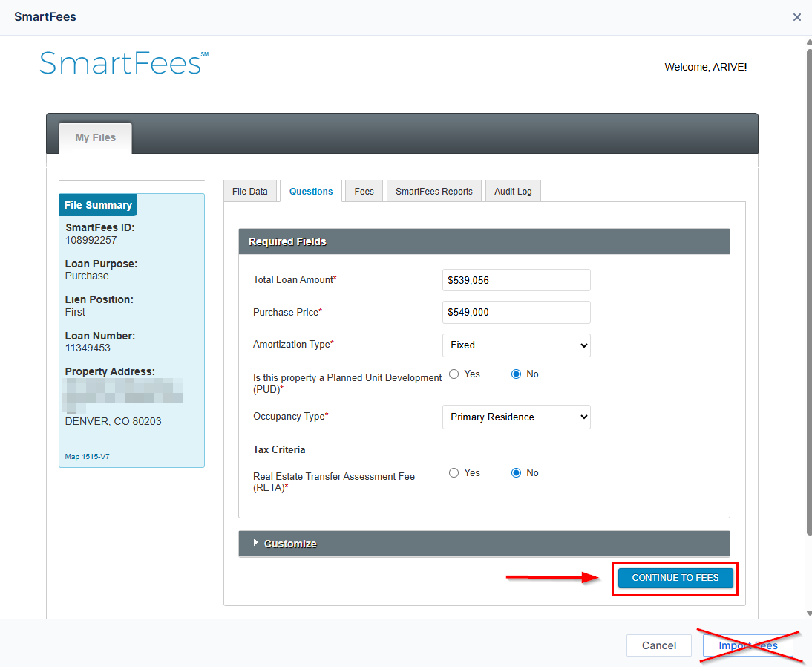Screen dimensions: 812x667
Task: Close the SmartFees dialog with X
Action: point(796,17)
